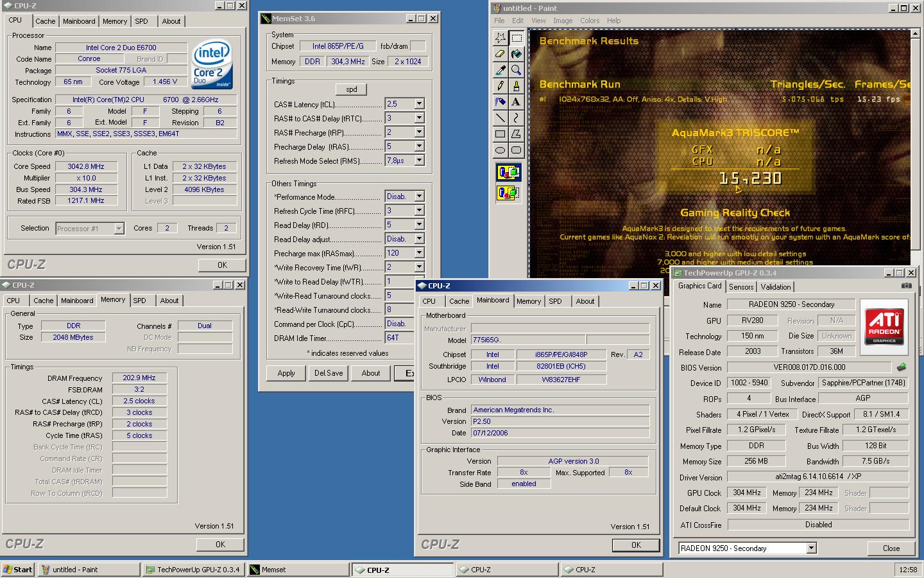Pick the Color Picker eyedropper tool
The height and width of the screenshot is (578, 924).
click(x=500, y=70)
